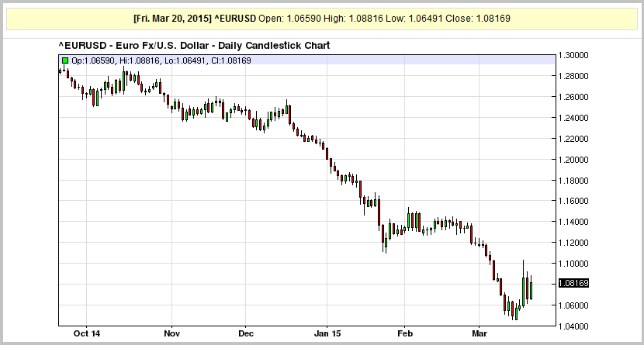Click the 1.18000 y-axis label

point(573,181)
